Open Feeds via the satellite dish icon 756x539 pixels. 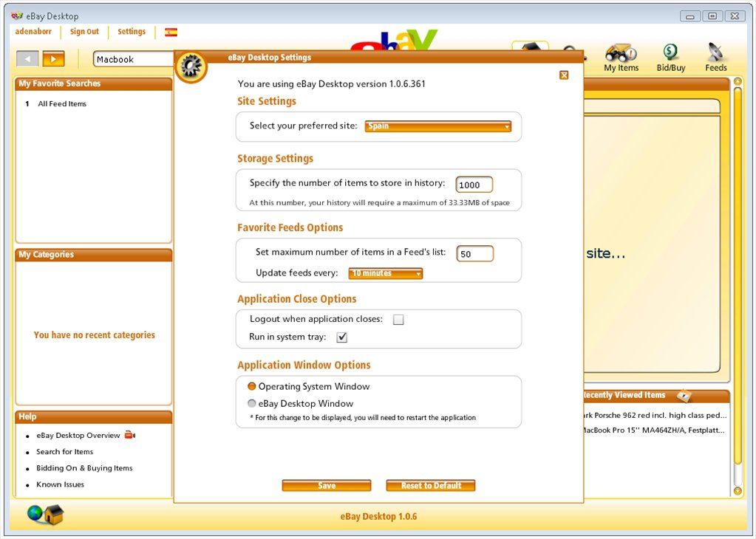tap(715, 53)
